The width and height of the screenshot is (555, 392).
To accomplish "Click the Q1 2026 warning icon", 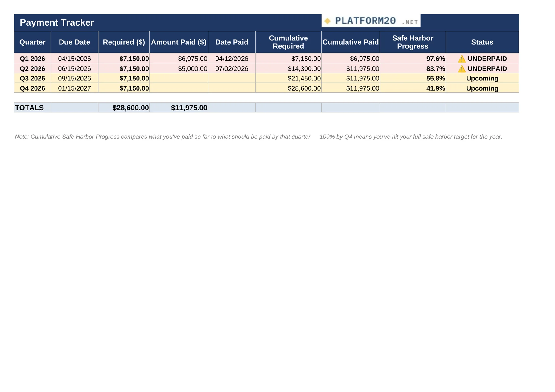I will point(462,59).
